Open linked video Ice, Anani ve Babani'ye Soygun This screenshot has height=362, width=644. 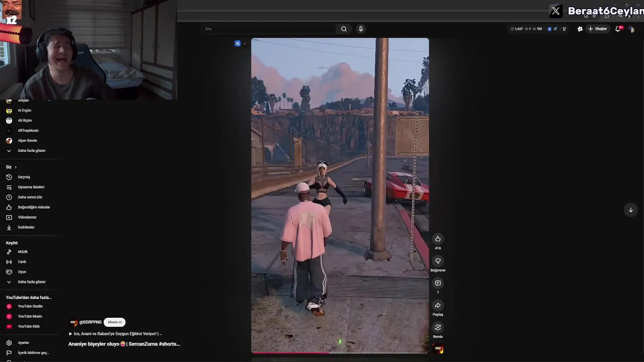115,333
